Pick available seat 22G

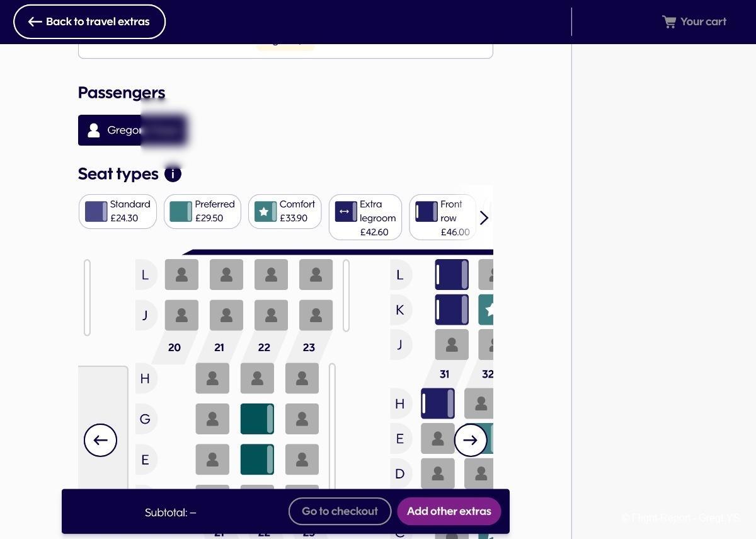[x=257, y=419]
